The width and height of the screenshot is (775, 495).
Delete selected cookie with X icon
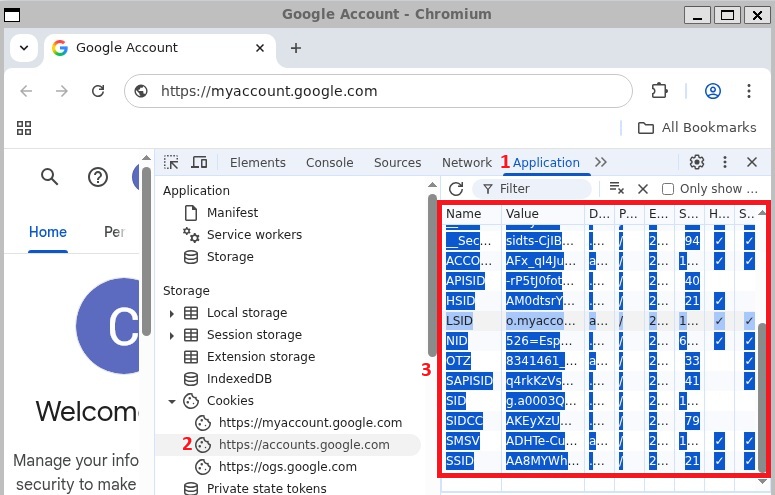click(x=643, y=188)
